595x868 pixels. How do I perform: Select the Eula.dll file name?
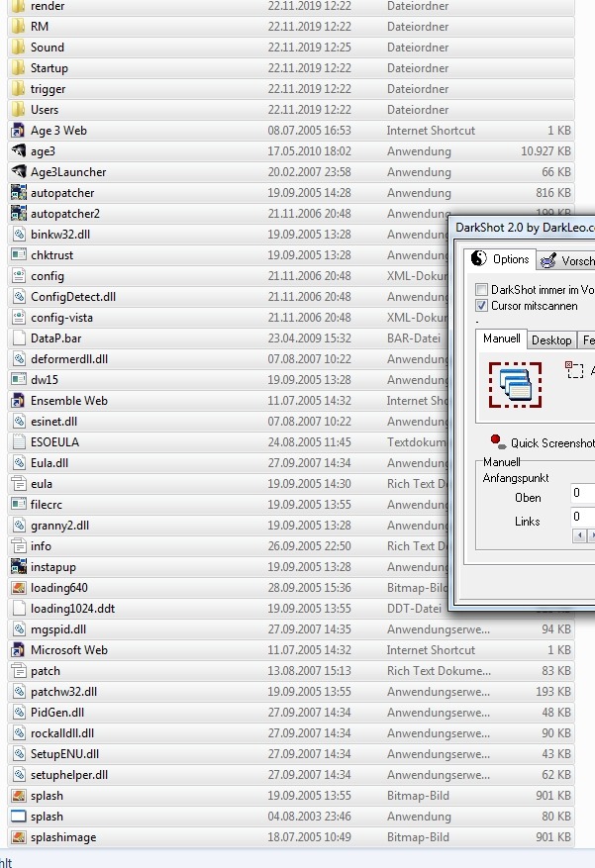click(x=50, y=463)
